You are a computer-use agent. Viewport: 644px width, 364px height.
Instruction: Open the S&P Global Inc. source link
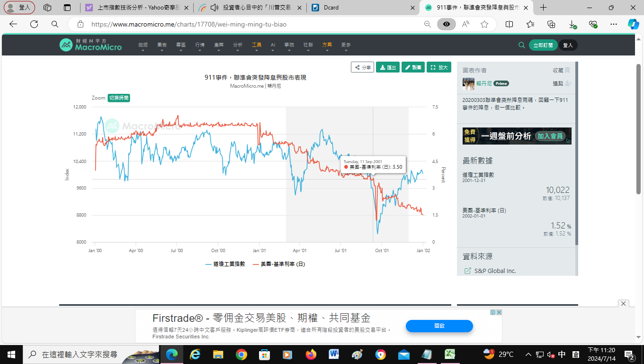pos(495,271)
